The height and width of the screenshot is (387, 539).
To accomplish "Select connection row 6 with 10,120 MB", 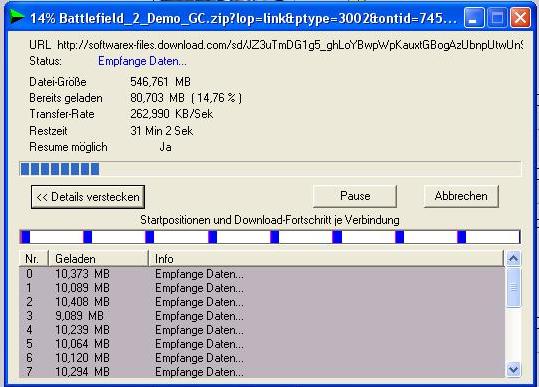I will click(262, 358).
